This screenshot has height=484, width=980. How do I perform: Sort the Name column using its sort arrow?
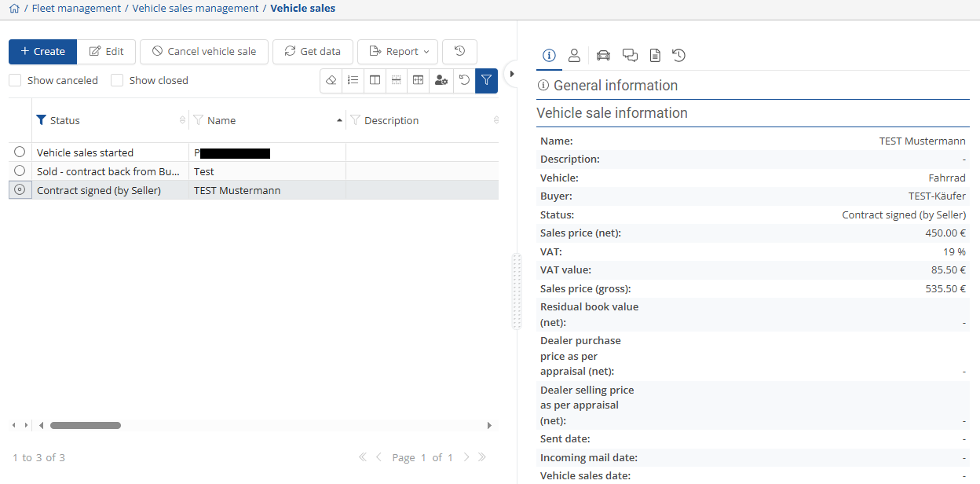tap(339, 120)
